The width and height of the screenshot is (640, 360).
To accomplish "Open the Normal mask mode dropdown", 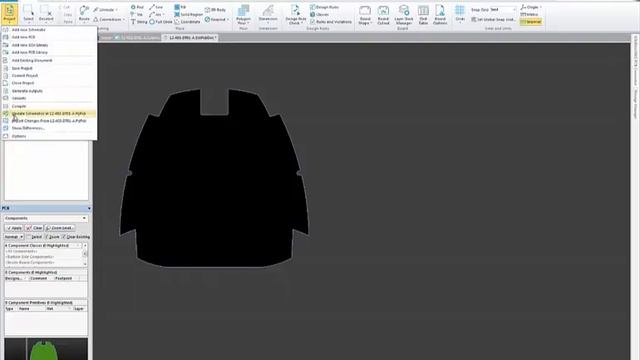I will click(14, 237).
